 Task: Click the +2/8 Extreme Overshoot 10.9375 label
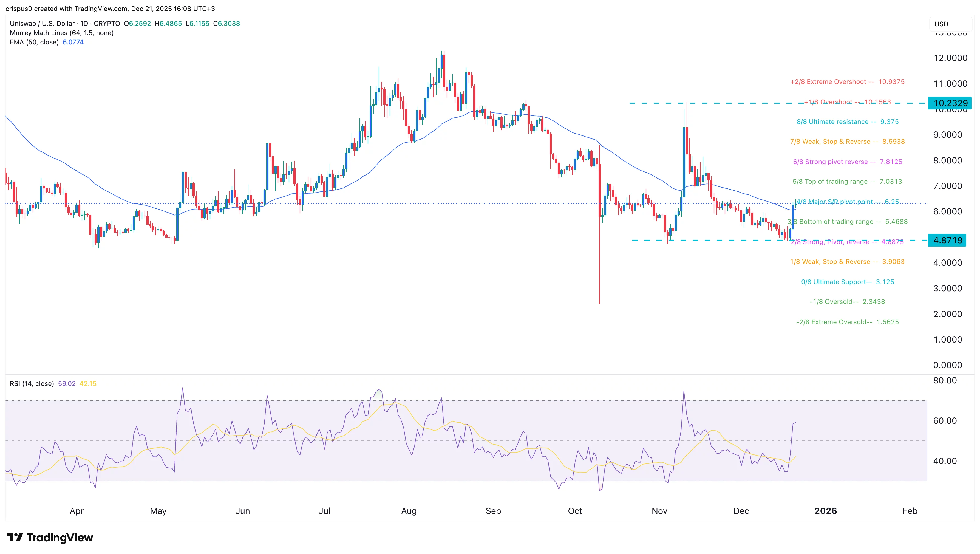pyautogui.click(x=847, y=82)
